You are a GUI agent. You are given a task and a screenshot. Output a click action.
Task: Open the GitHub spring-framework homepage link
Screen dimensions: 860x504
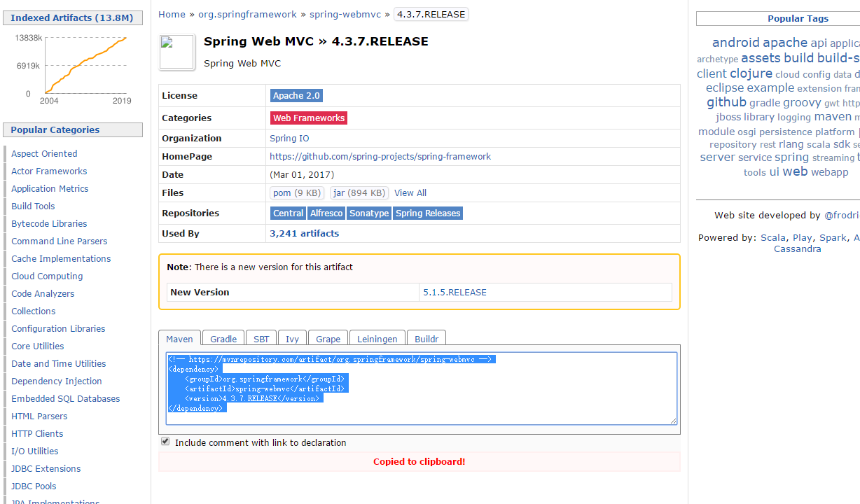coord(380,157)
